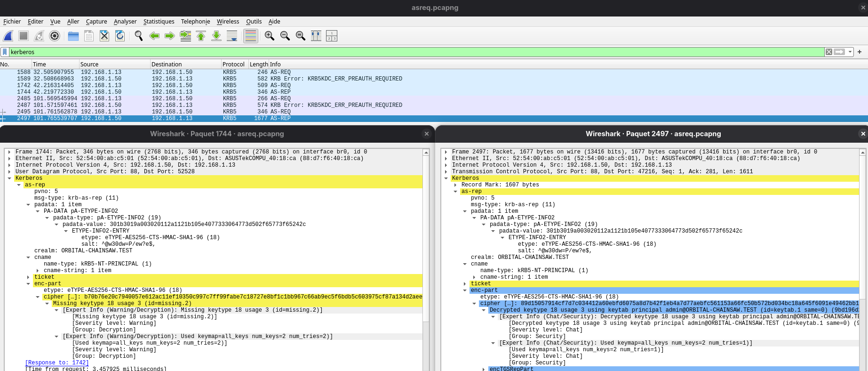Toggle packet list colorization icon
The width and height of the screenshot is (868, 371).
tap(251, 36)
